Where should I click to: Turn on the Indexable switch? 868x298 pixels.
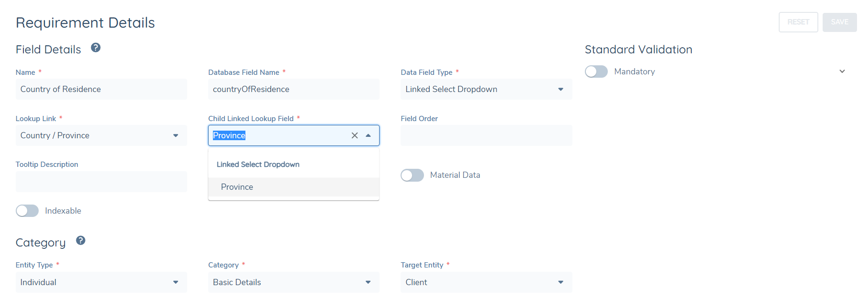[x=27, y=211]
